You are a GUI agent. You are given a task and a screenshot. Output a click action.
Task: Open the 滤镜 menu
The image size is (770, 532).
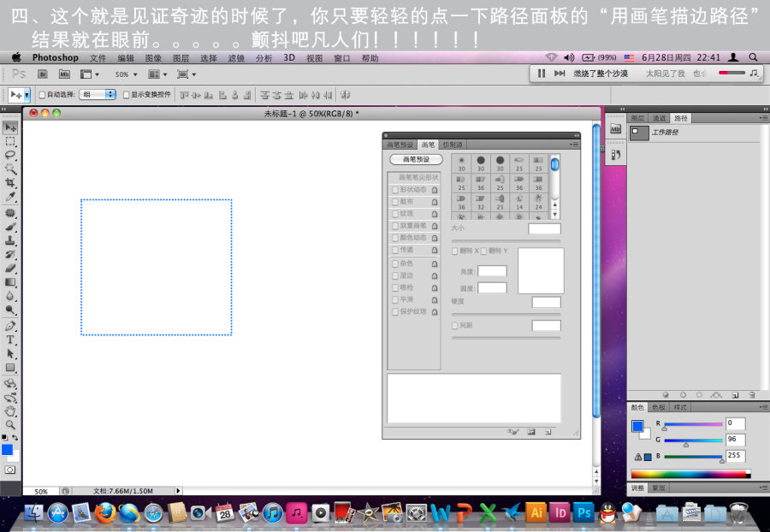(x=236, y=58)
